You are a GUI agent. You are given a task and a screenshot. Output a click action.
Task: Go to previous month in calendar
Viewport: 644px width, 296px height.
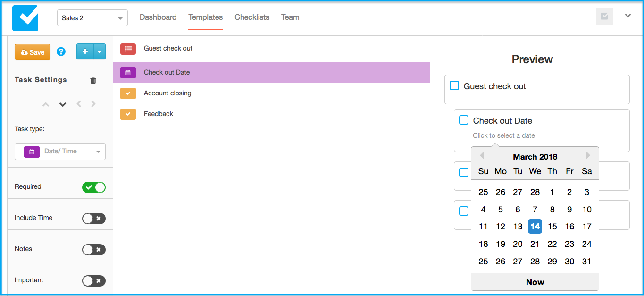point(482,156)
